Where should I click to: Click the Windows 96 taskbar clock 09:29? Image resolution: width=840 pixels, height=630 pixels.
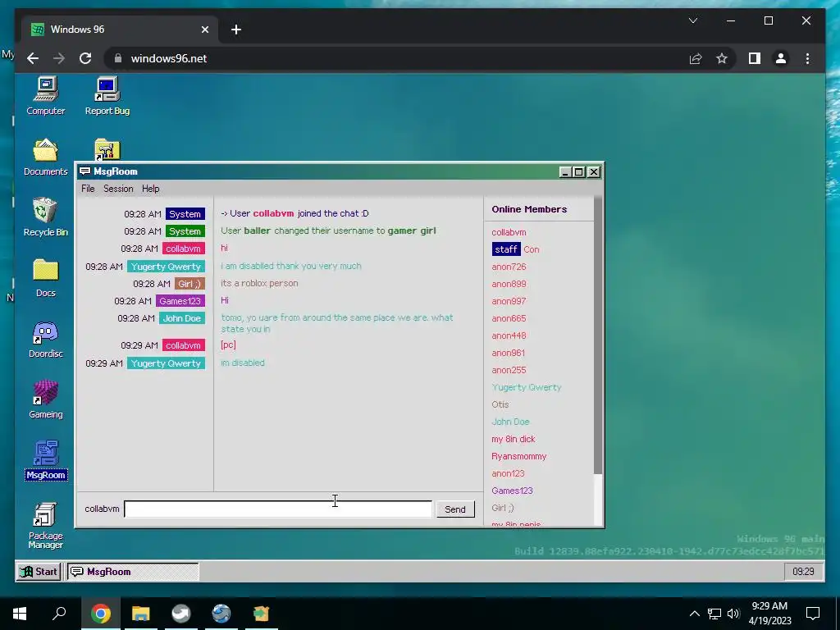tap(803, 572)
